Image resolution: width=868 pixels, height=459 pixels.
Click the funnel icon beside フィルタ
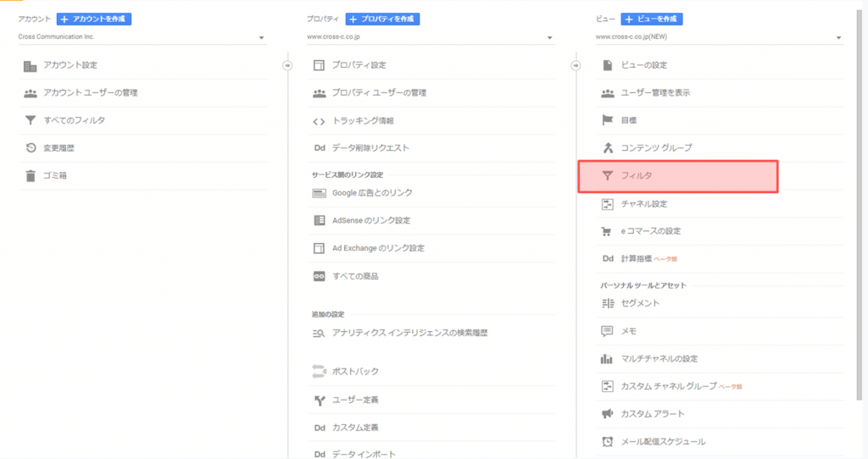[607, 176]
